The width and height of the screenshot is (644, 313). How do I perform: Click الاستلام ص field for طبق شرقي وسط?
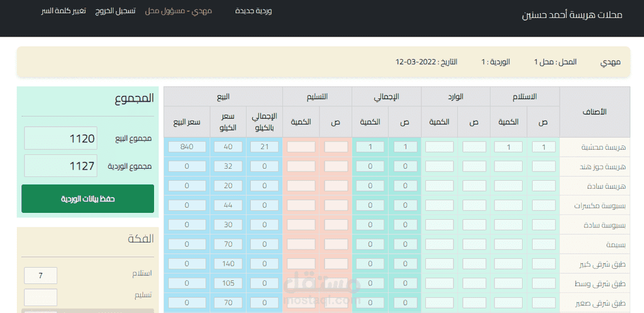(x=544, y=283)
